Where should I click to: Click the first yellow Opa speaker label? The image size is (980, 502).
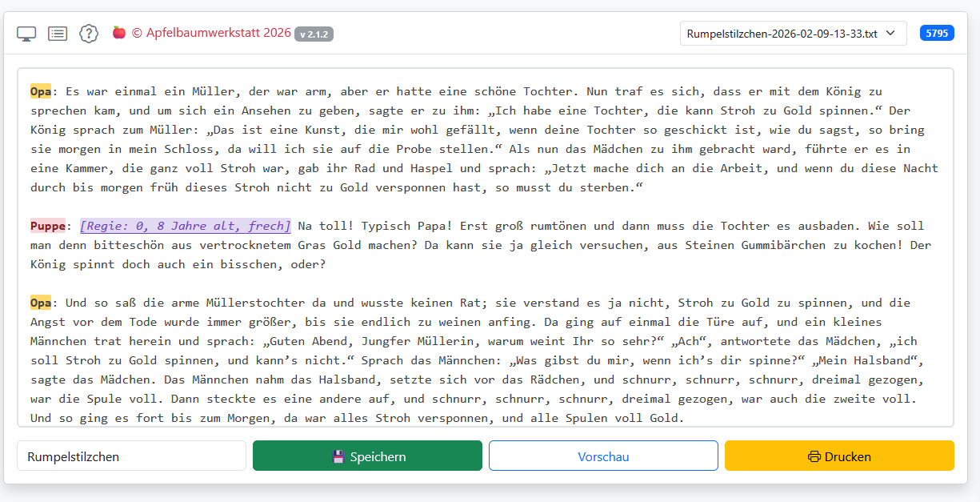(41, 91)
